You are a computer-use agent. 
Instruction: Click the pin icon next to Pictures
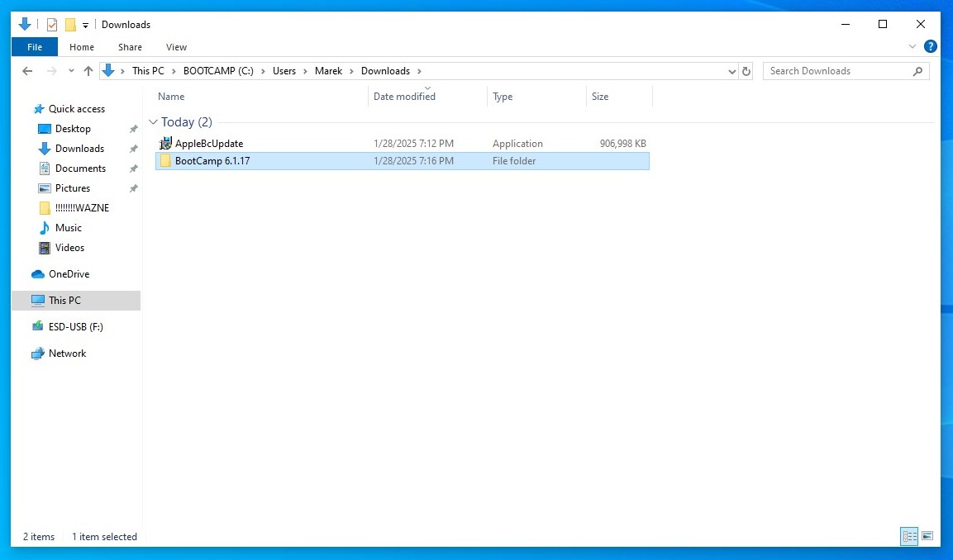pos(134,188)
